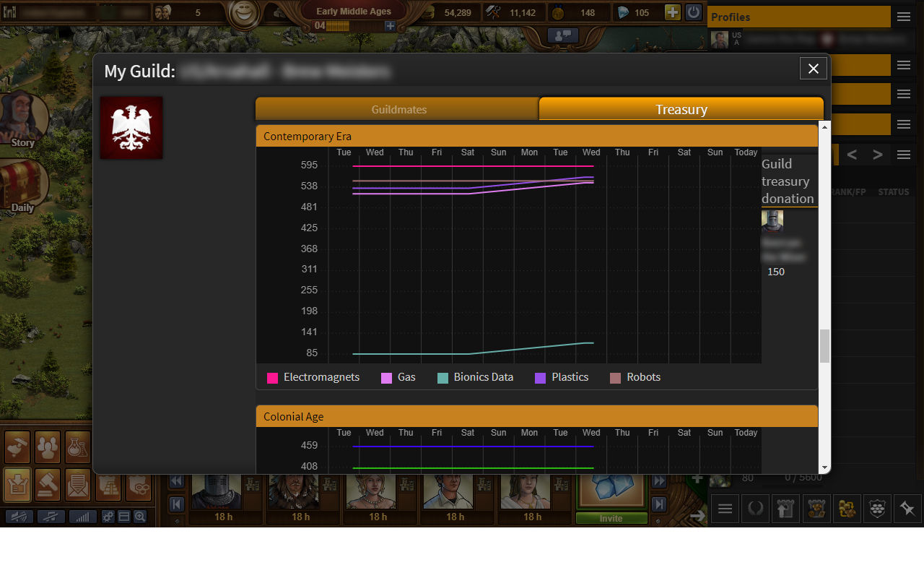Click the donor knight avatar in treasury log
This screenshot has height=578, width=924.
(772, 221)
